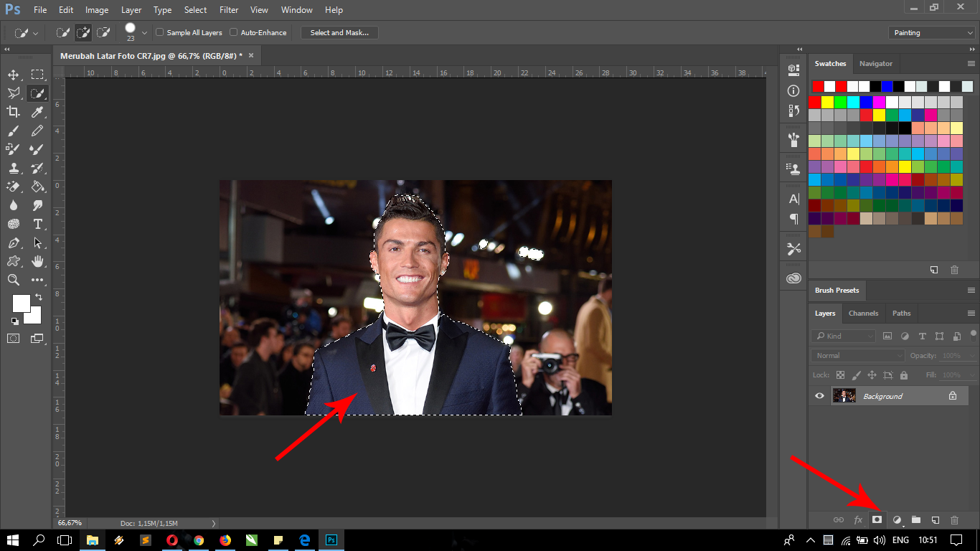
Task: Toggle Quick Mask mode
Action: 13,338
